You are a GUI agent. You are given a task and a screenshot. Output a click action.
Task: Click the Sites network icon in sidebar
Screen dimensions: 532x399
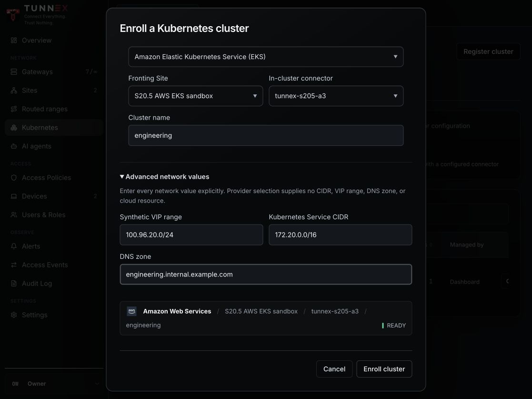13,90
